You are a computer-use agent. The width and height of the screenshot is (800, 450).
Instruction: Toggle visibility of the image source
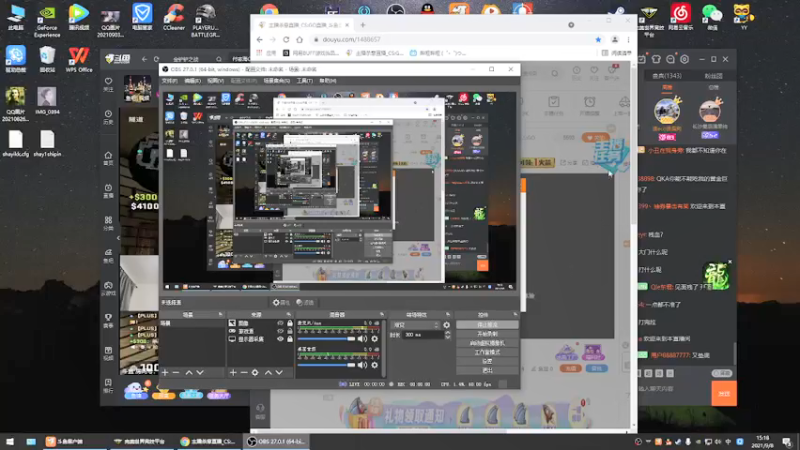click(280, 323)
